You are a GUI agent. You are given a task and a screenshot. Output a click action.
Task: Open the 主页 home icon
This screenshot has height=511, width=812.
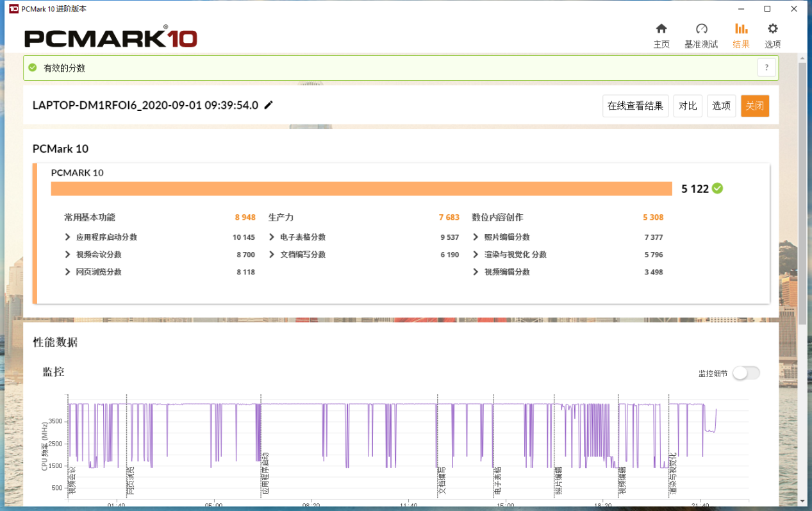tap(661, 29)
